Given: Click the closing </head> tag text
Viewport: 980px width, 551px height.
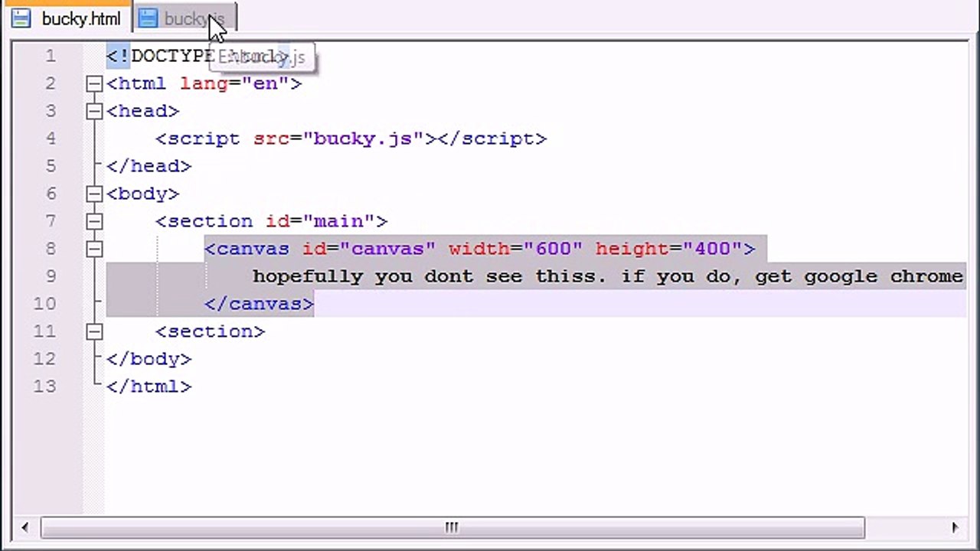Looking at the screenshot, I should point(149,166).
